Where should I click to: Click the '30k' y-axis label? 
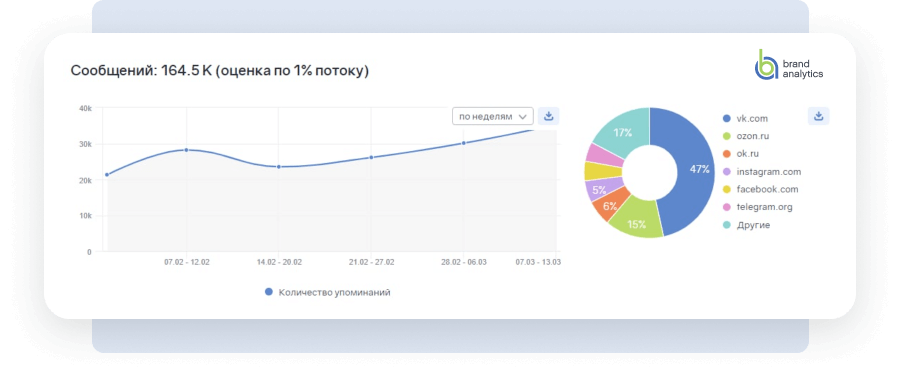[85, 144]
